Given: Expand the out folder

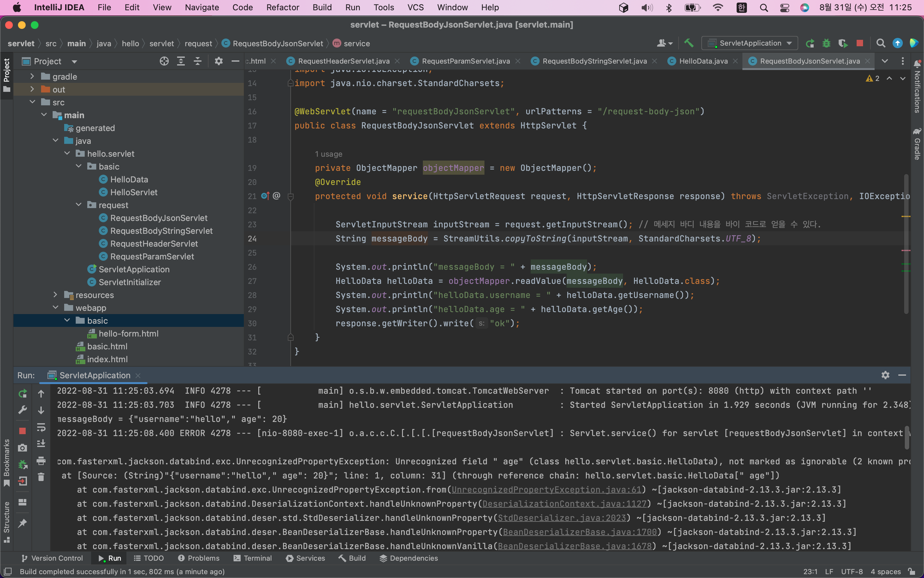Looking at the screenshot, I should click(32, 90).
